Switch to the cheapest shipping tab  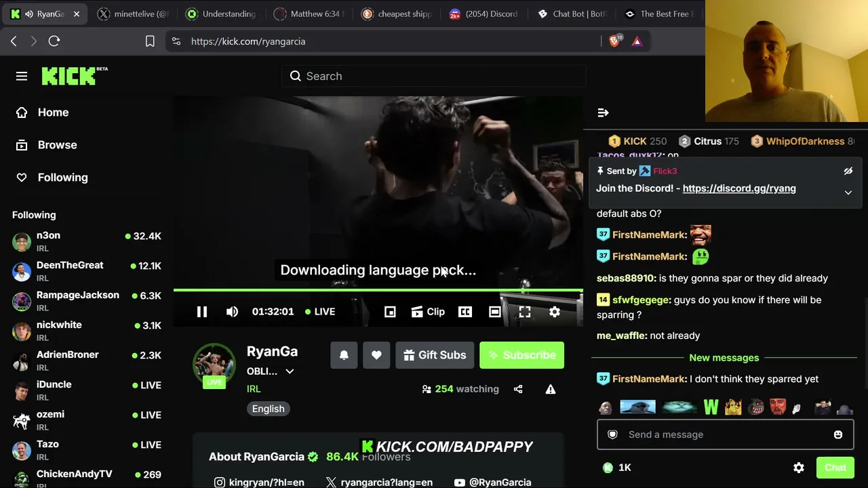tap(397, 14)
